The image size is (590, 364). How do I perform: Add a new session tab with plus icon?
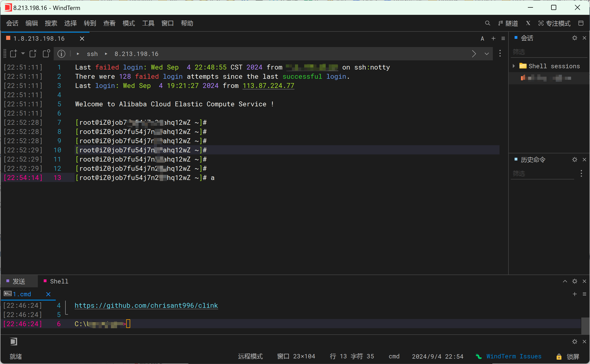(493, 38)
